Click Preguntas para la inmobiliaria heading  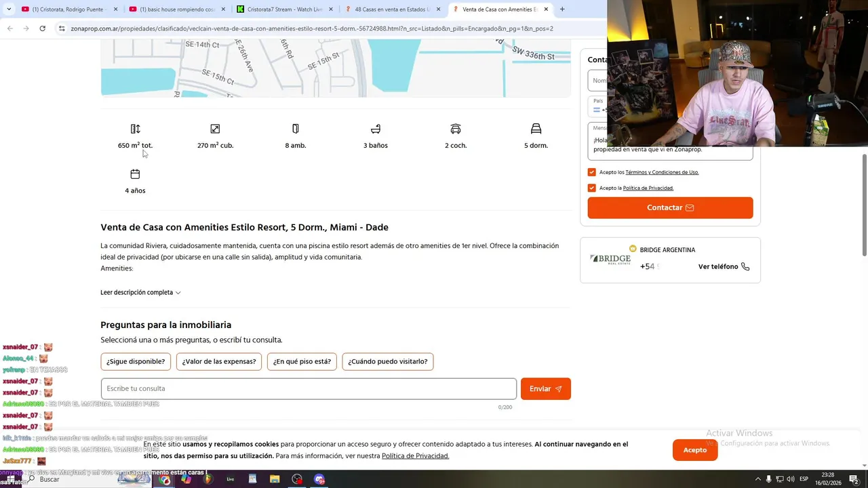pyautogui.click(x=166, y=325)
